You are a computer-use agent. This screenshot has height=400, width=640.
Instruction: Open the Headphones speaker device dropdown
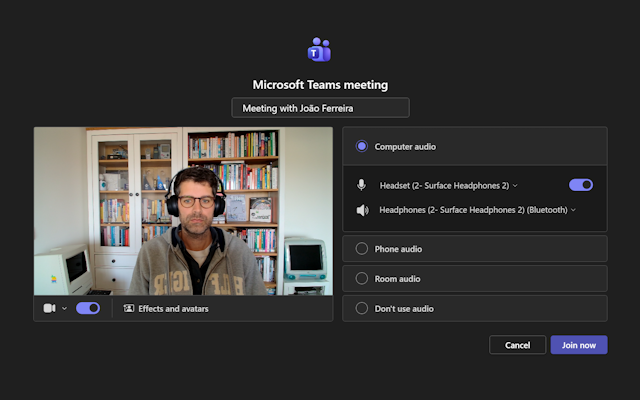coord(477,210)
